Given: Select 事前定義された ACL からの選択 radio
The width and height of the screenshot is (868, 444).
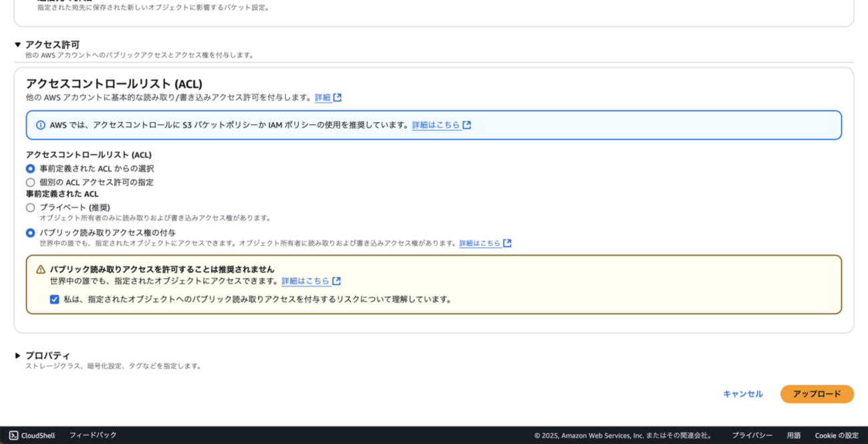Looking at the screenshot, I should [30, 168].
